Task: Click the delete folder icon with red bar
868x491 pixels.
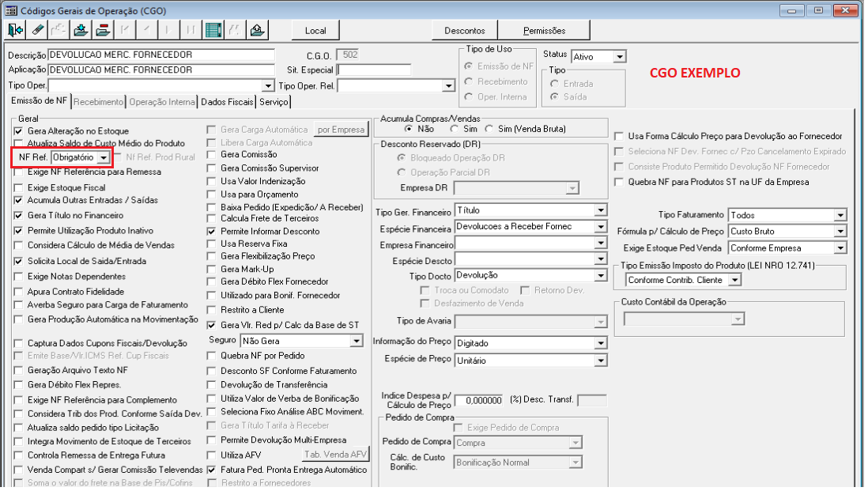Action: (103, 30)
